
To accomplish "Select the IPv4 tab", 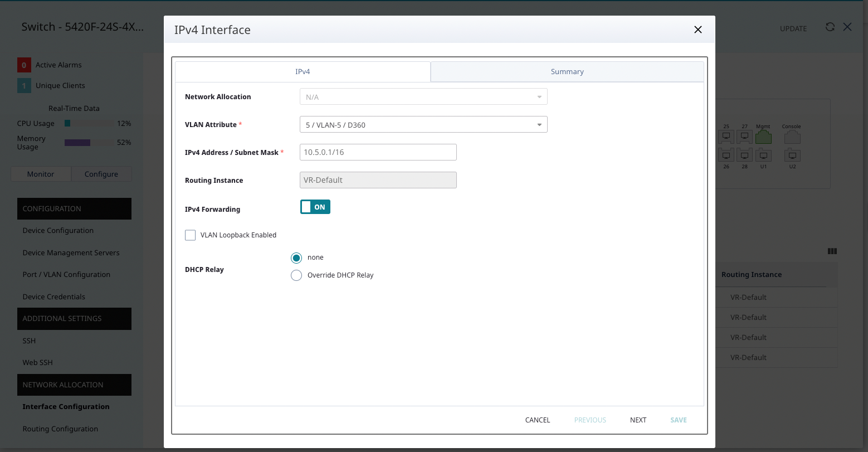I will pyautogui.click(x=303, y=72).
